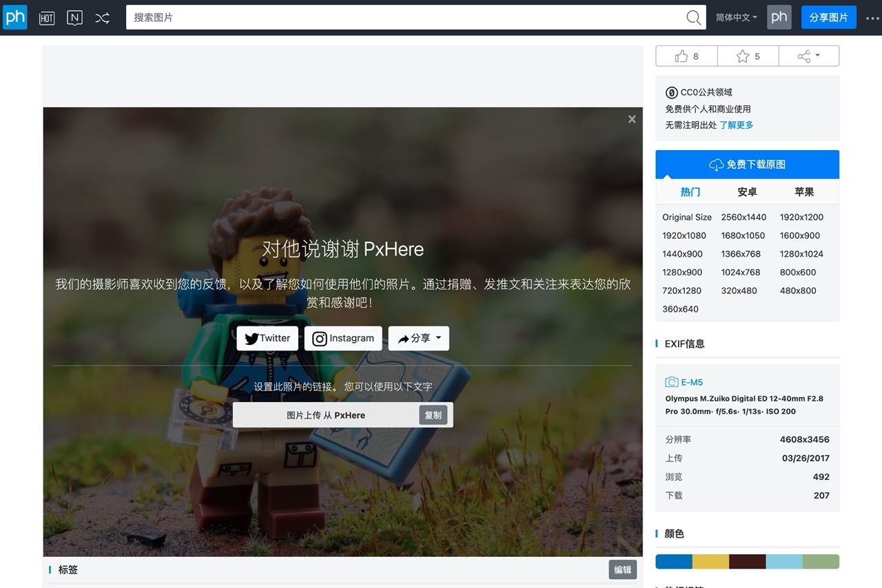Open the New photos N icon
882x588 pixels.
pos(74,18)
